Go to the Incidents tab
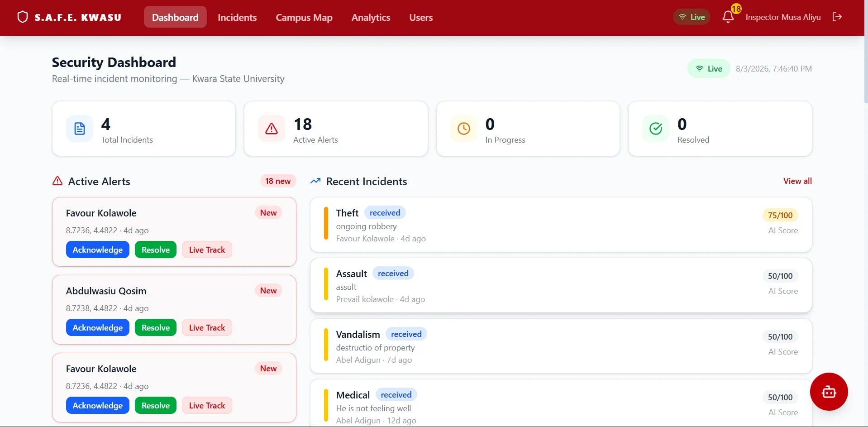This screenshot has width=868, height=427. 237,17
